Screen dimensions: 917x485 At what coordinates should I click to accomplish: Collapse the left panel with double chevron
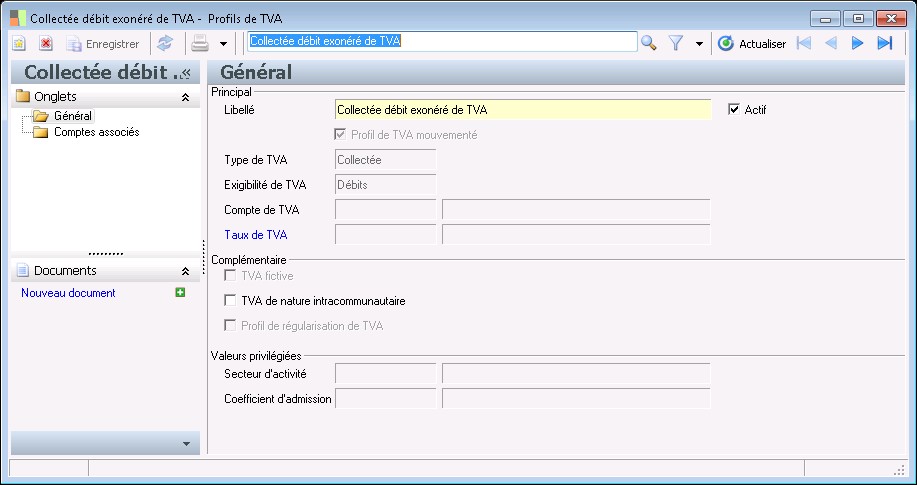186,73
